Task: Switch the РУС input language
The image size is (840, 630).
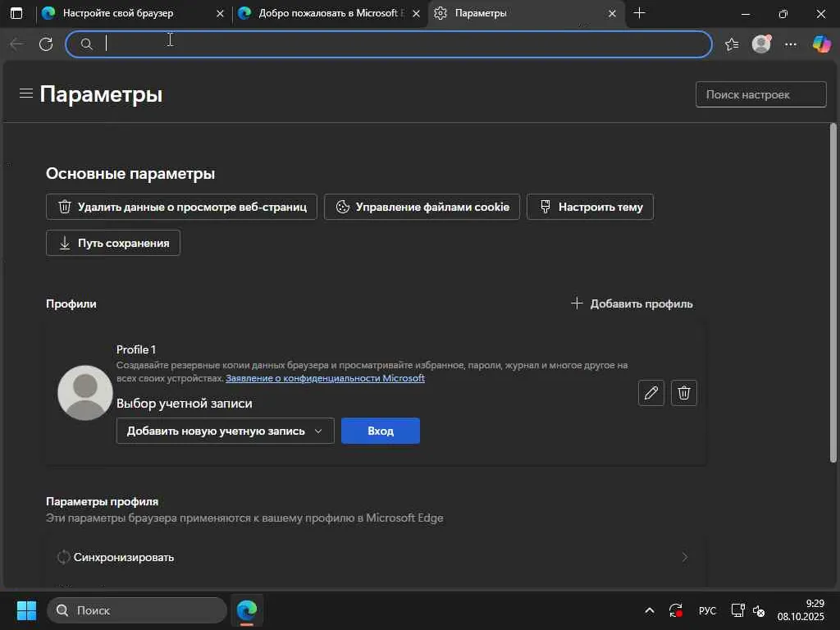Action: pyautogui.click(x=707, y=610)
